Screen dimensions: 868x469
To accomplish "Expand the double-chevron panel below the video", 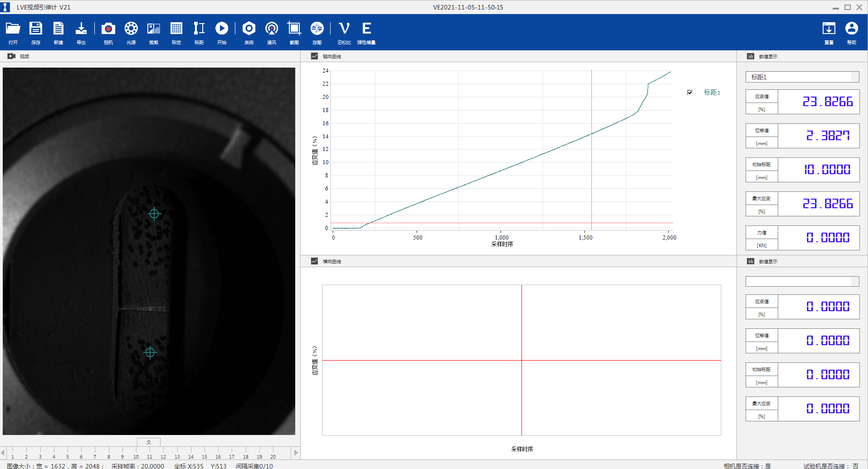I will click(148, 442).
